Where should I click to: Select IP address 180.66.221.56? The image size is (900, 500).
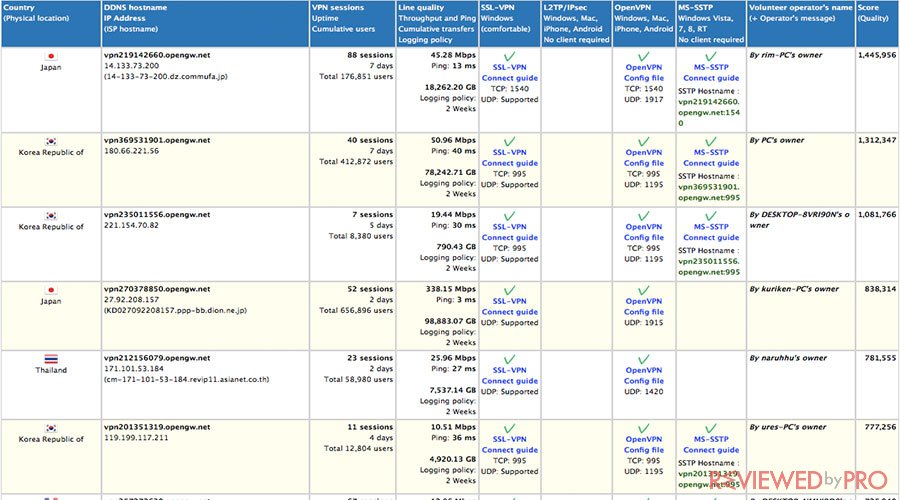pos(131,151)
